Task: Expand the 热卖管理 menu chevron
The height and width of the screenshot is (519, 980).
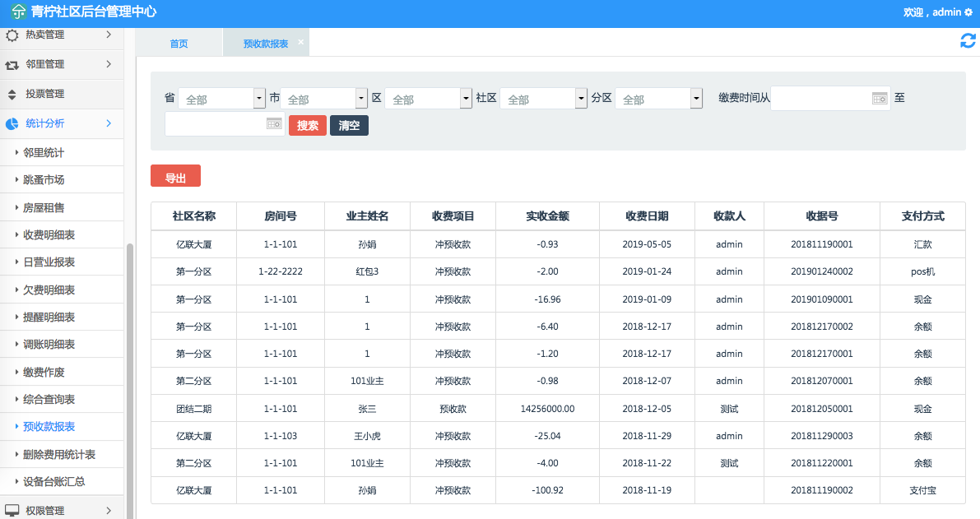Action: [109, 35]
